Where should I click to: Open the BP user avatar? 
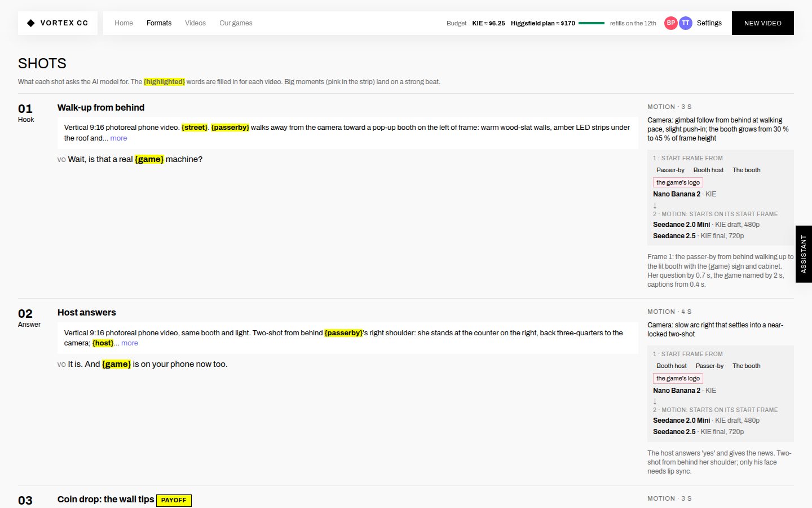tap(670, 23)
